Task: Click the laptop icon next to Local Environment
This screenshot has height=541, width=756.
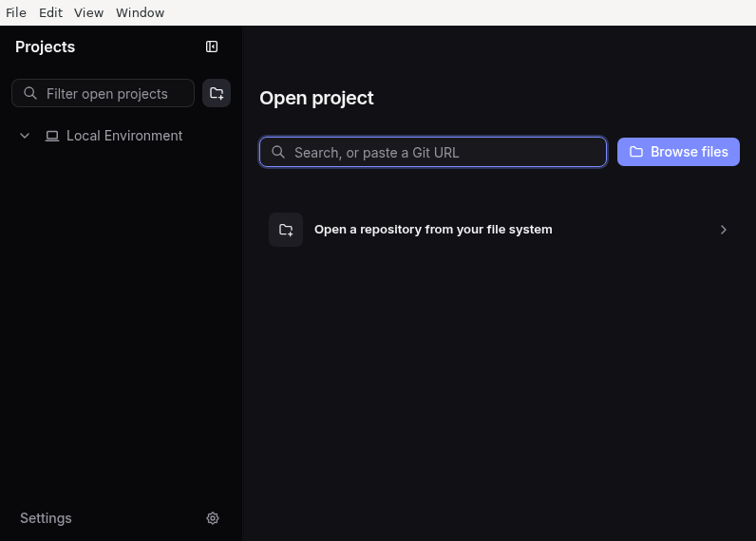Action: 52,136
